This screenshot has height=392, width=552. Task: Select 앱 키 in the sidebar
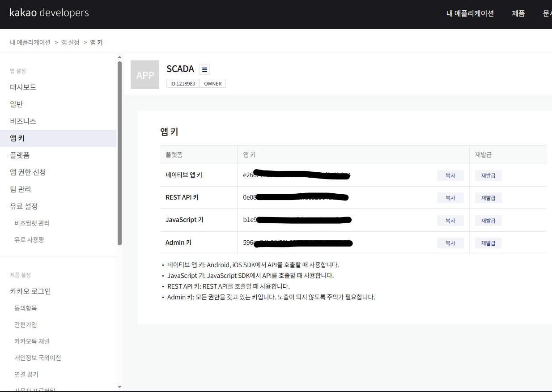click(x=58, y=138)
